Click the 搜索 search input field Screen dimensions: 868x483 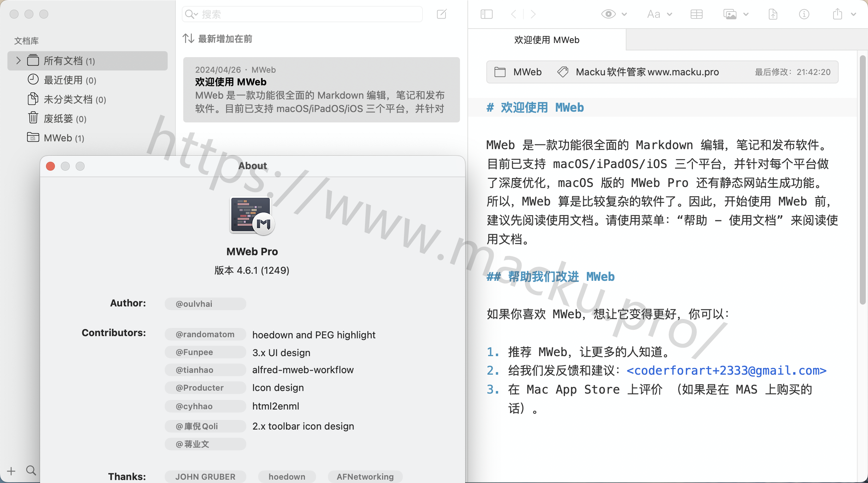coord(302,14)
